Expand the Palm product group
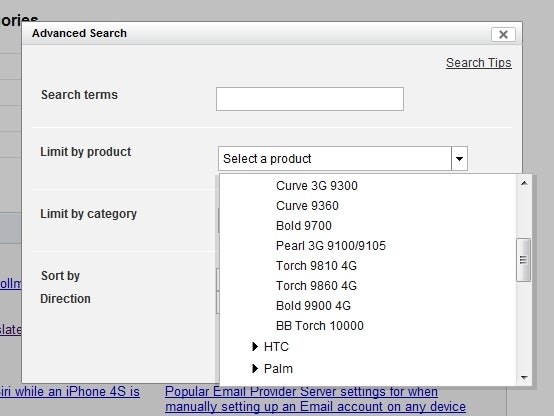This screenshot has width=554, height=416. (255, 369)
